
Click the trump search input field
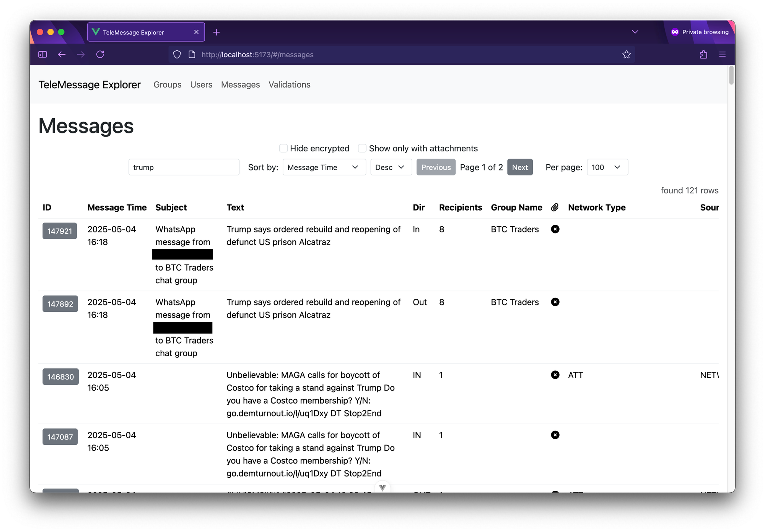coord(184,167)
